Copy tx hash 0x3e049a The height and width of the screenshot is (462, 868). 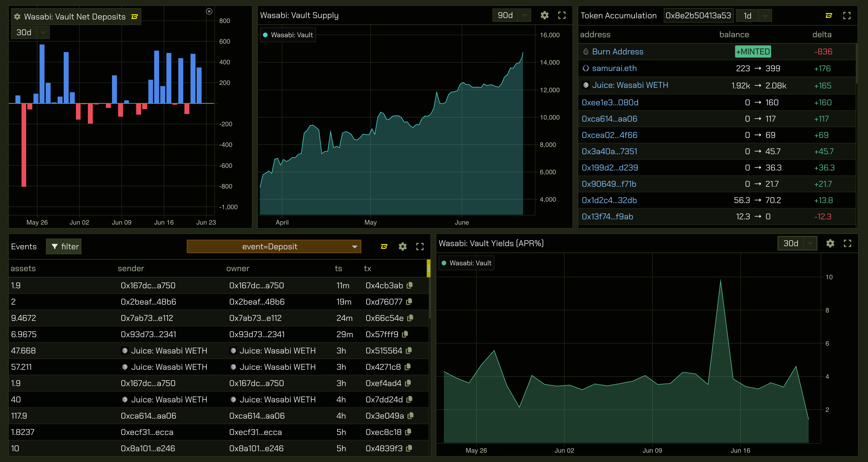pos(410,416)
